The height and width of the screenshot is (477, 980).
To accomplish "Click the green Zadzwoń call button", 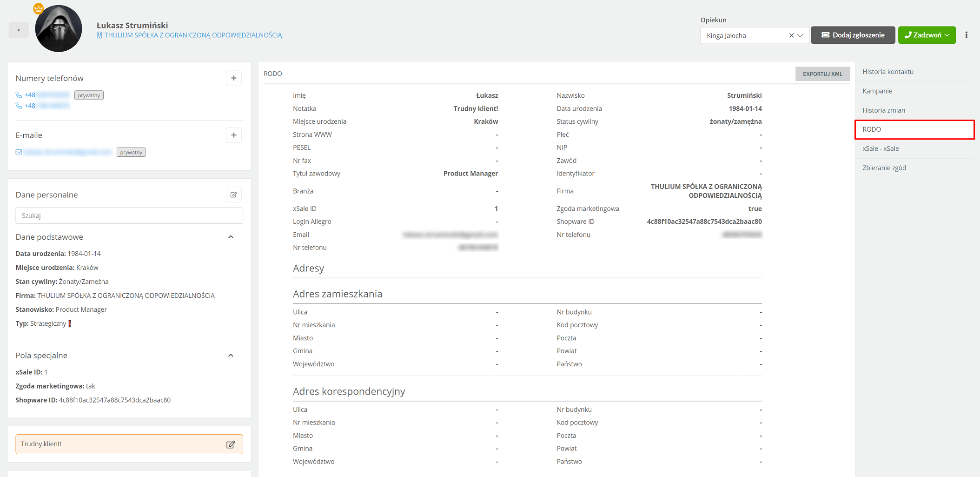I will pos(927,35).
